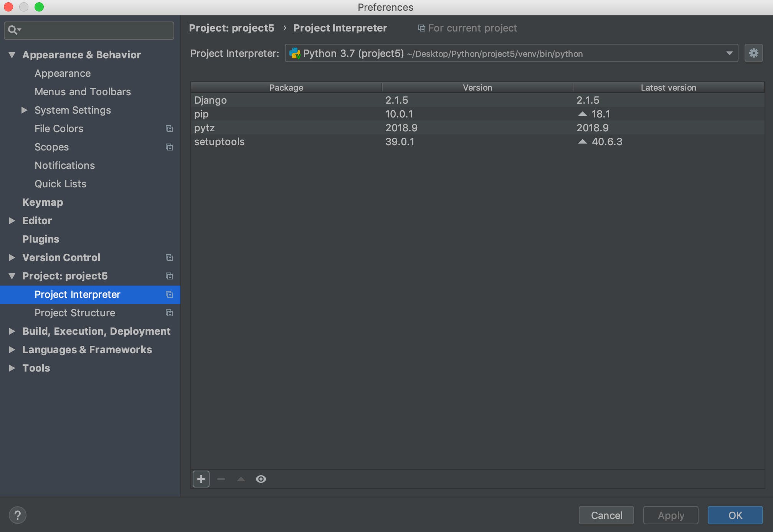Click the settings search input field
Viewport: 773px width, 532px height.
click(x=96, y=30)
